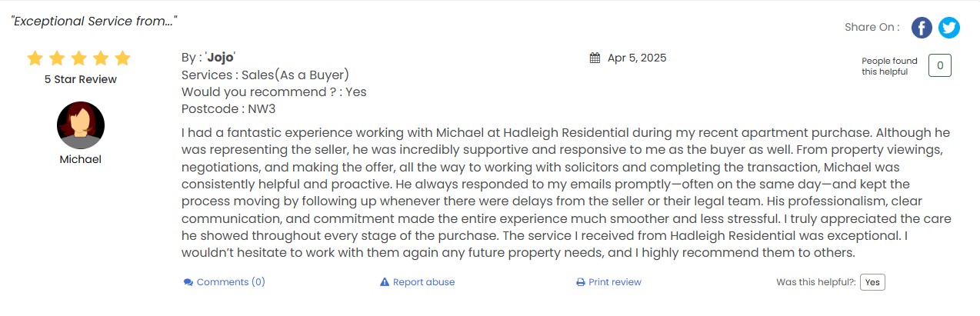Open the "Exceptional Service from..." review title
980x316 pixels.
click(x=94, y=21)
